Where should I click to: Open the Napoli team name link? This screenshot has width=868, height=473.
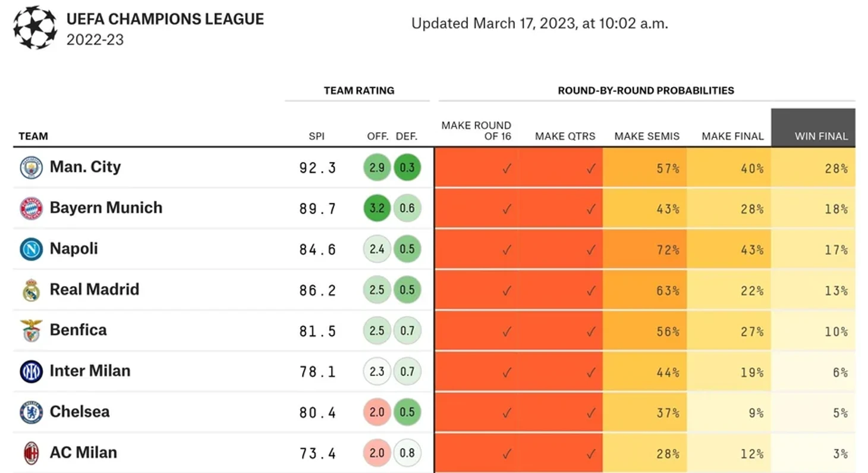[x=74, y=249]
